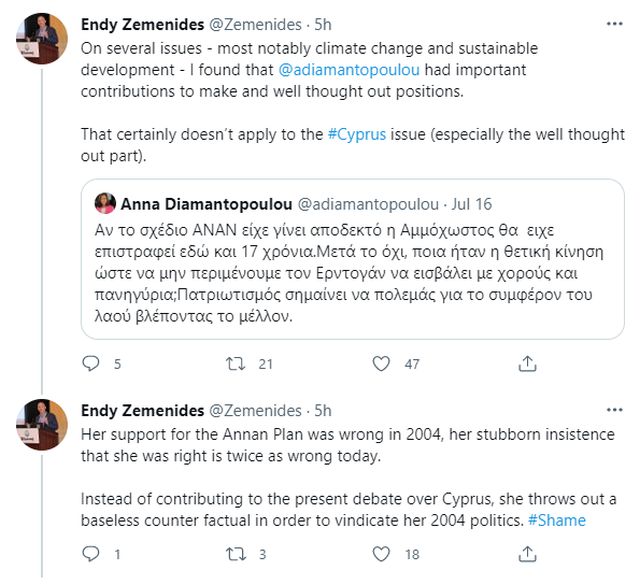Image resolution: width=640 pixels, height=585 pixels.
Task: Open more options on the second tweet
Action: 610,411
